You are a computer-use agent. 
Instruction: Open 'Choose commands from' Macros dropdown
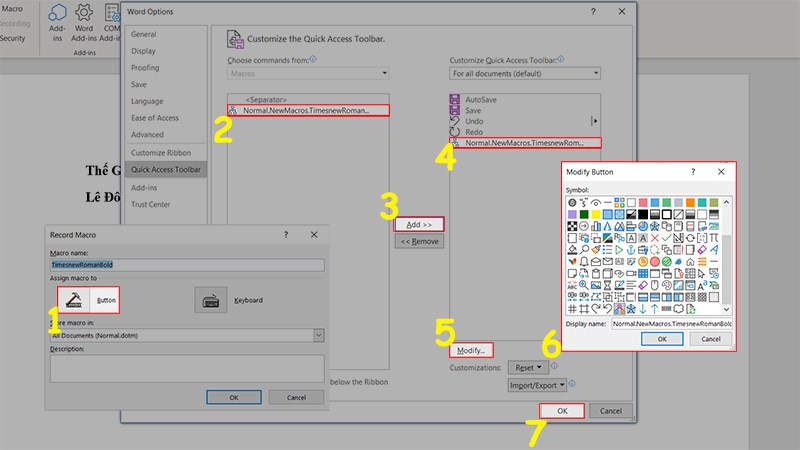pyautogui.click(x=308, y=73)
